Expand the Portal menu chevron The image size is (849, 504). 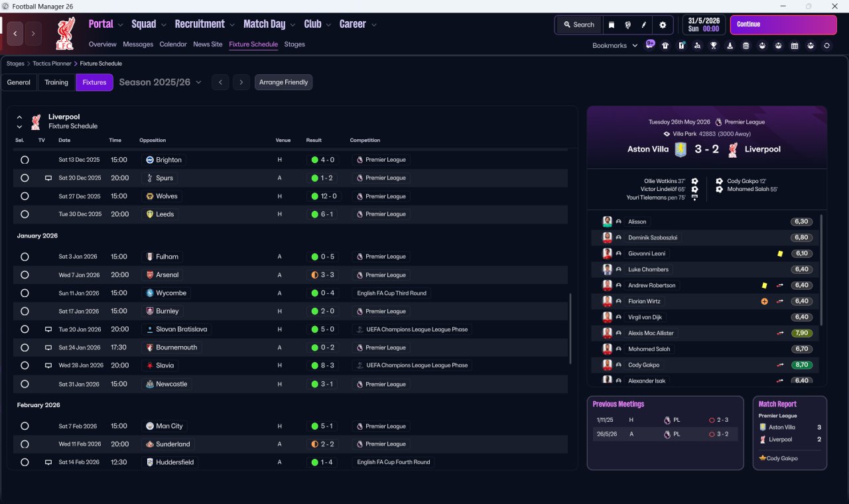pyautogui.click(x=121, y=25)
